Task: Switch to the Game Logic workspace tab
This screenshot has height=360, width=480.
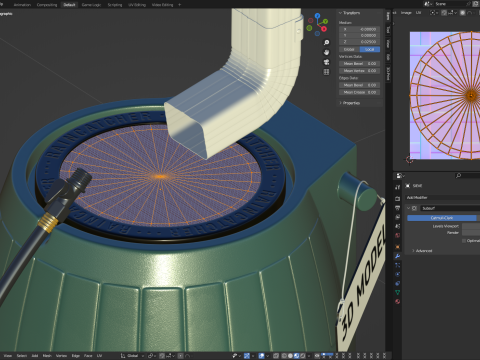Action: (x=91, y=5)
